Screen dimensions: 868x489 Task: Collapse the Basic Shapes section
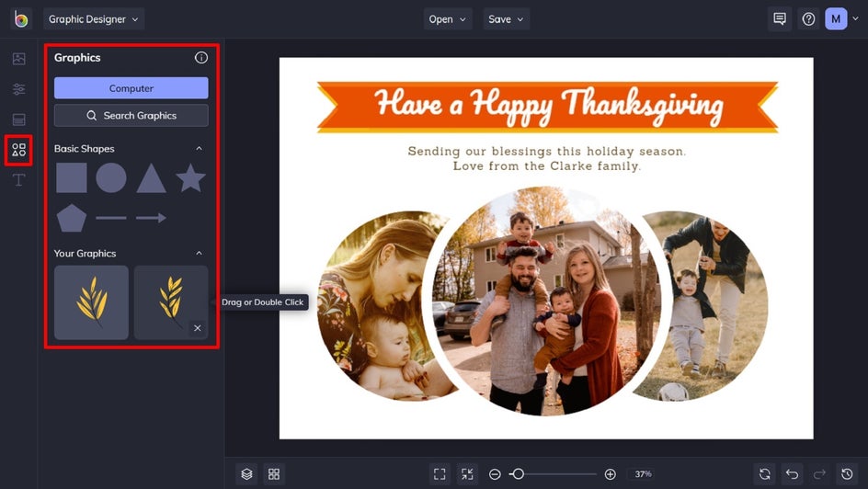pos(199,148)
